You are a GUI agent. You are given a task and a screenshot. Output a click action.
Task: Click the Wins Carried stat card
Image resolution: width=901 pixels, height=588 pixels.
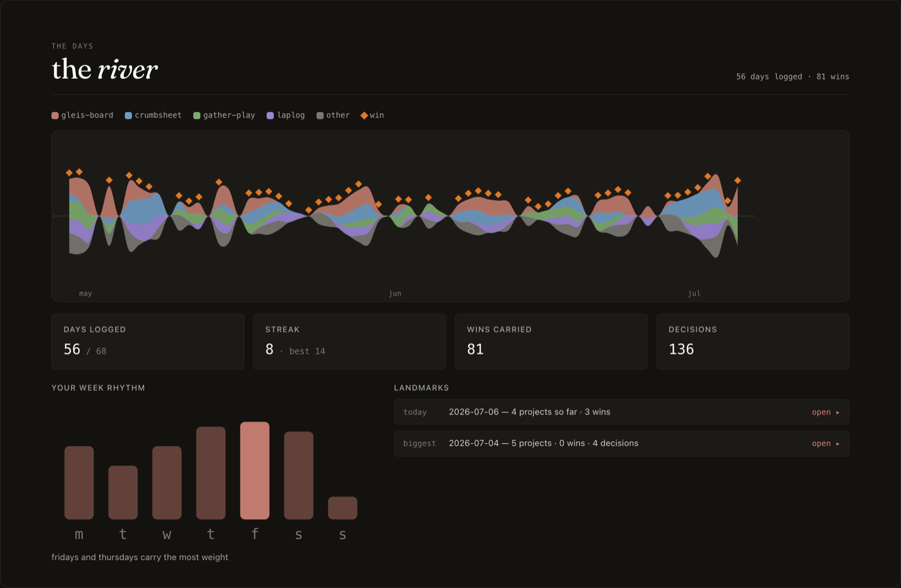click(x=551, y=342)
